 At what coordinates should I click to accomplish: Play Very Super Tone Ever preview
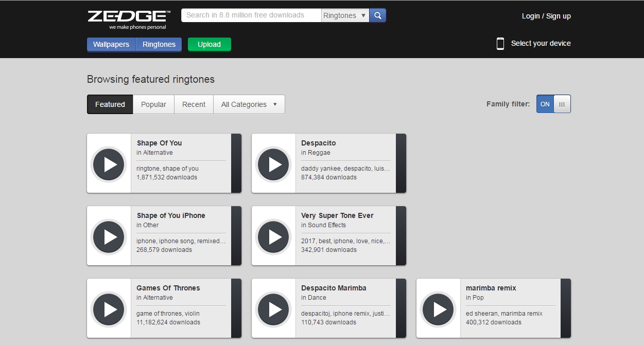pos(273,236)
